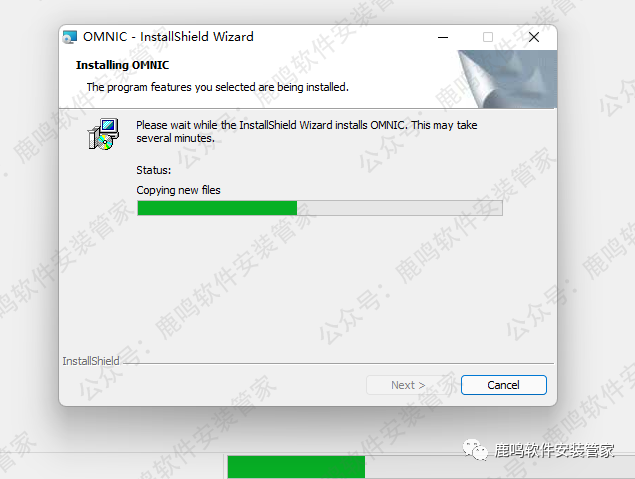Image resolution: width=635 pixels, height=479 pixels.
Task: Click the disabled Next > button
Action: [x=408, y=385]
